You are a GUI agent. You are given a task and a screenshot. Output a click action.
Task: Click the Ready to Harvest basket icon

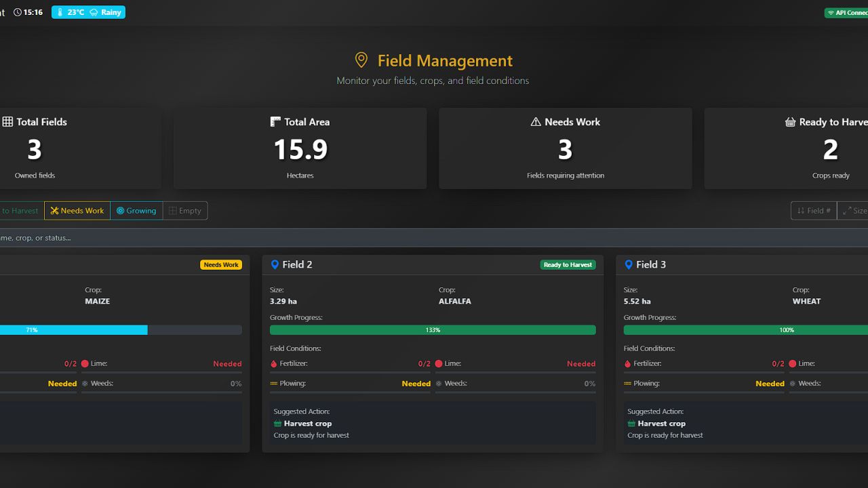click(x=790, y=122)
